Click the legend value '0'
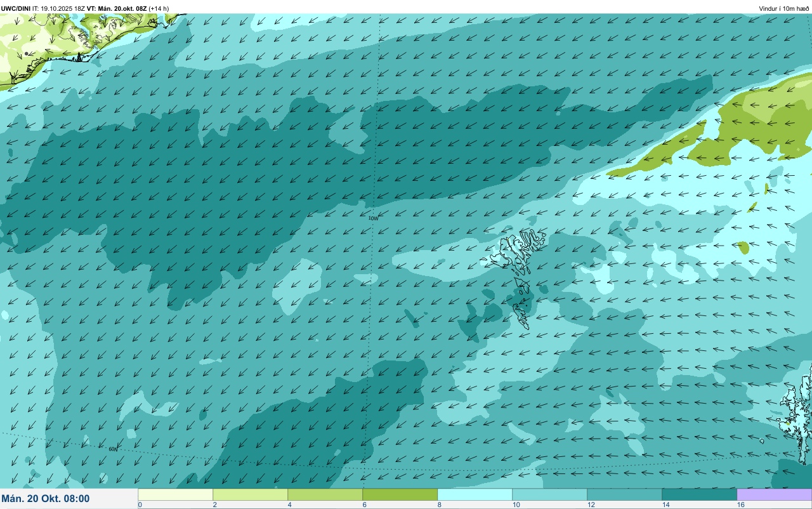The height and width of the screenshot is (509, 812). coord(140,505)
